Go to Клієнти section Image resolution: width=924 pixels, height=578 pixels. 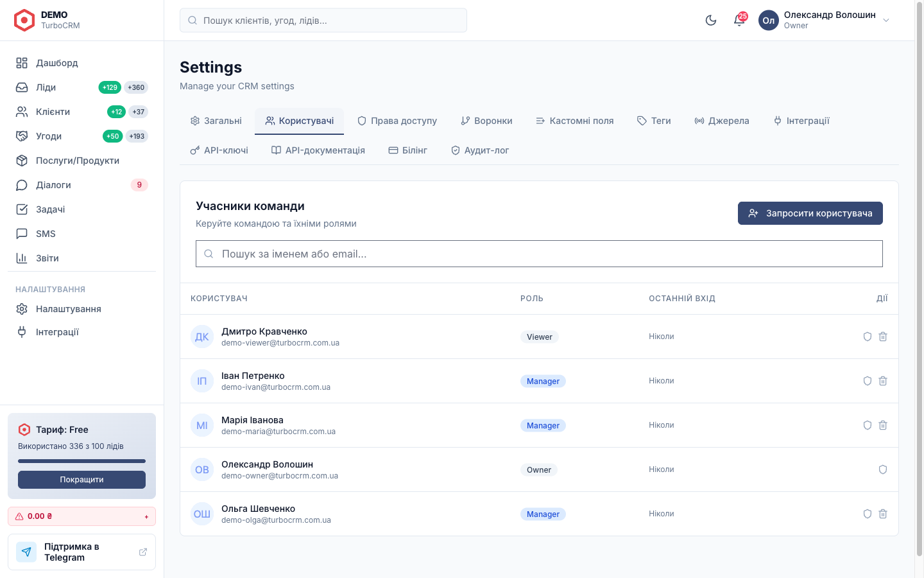(x=81, y=112)
